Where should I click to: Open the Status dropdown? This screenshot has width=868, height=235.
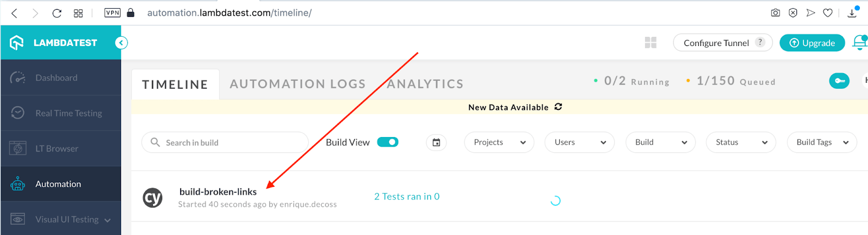pyautogui.click(x=741, y=142)
